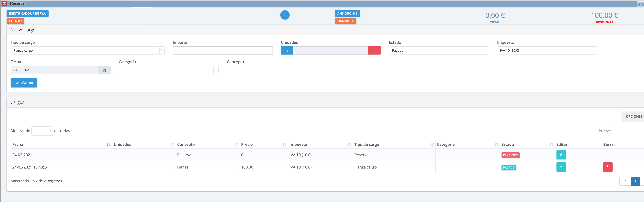Screen dimensions: 644x202
Task: Go to page 1 in pagination
Action: 635,181
